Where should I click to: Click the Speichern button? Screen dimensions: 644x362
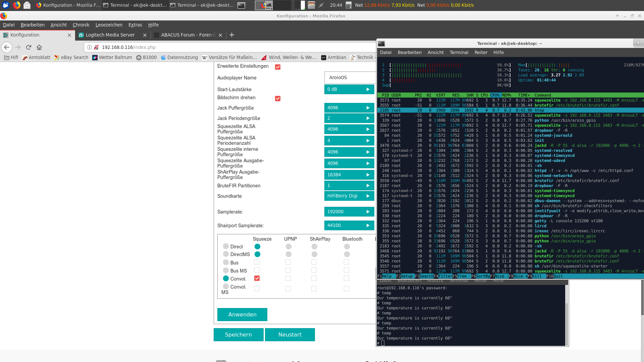click(x=238, y=335)
